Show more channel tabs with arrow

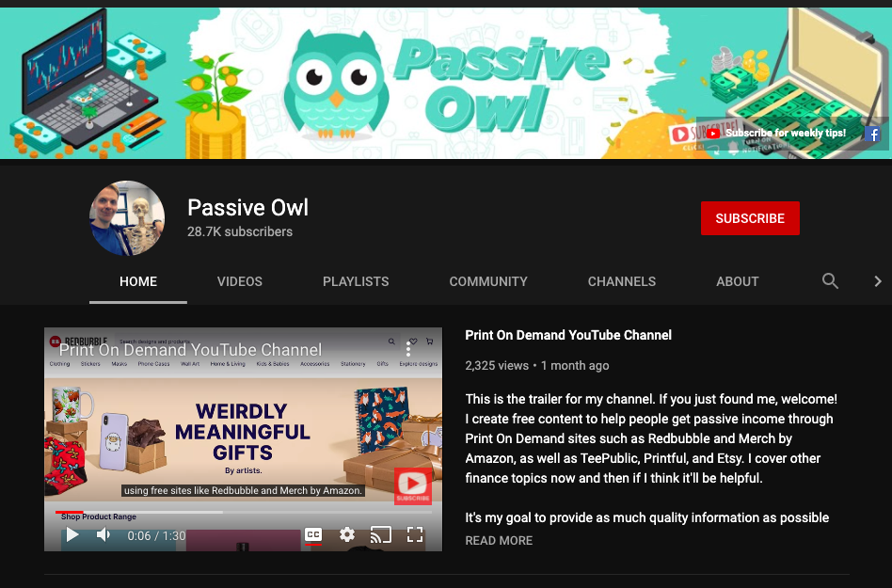[877, 281]
